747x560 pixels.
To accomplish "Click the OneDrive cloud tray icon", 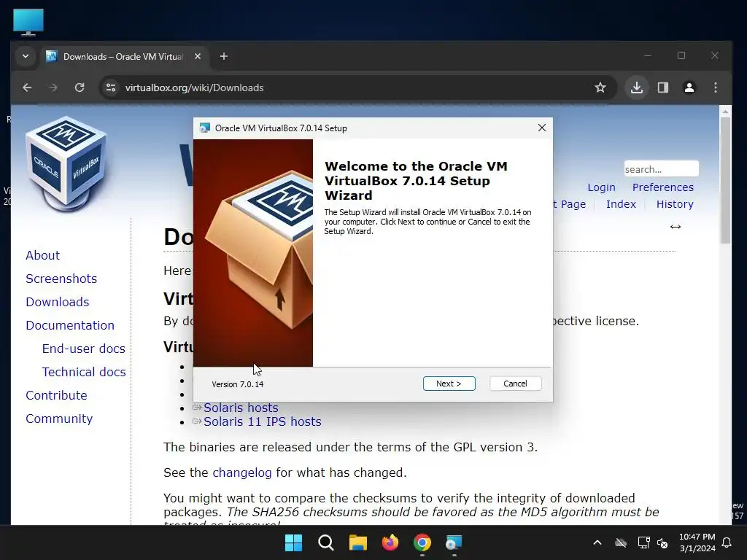I will click(x=620, y=542).
